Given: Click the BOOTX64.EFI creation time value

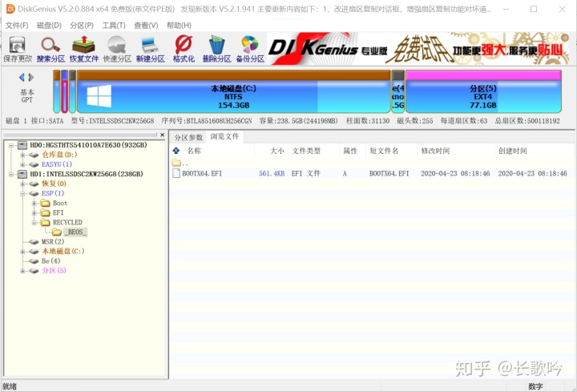Looking at the screenshot, I should click(x=532, y=173).
